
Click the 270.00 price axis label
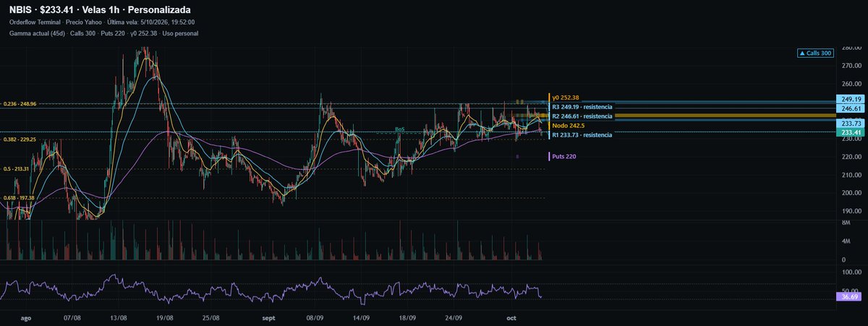point(851,65)
